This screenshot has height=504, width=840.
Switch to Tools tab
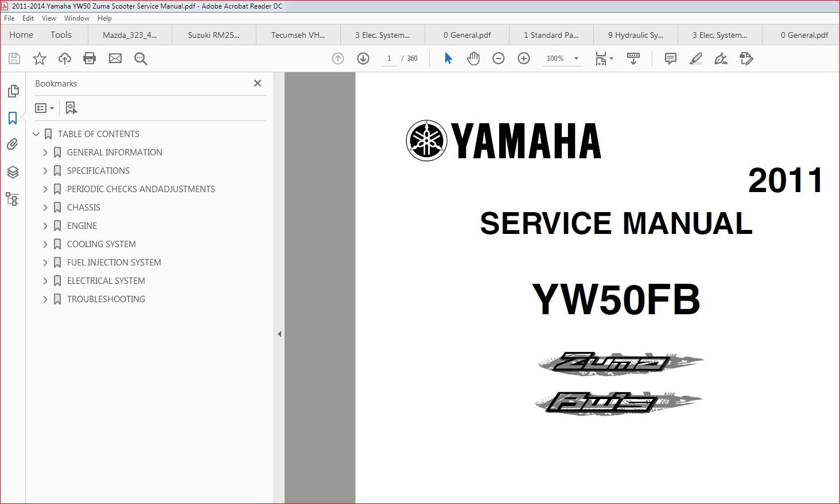61,35
